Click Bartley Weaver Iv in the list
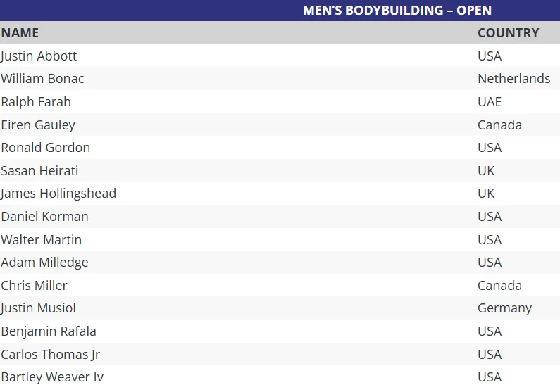 (x=52, y=377)
